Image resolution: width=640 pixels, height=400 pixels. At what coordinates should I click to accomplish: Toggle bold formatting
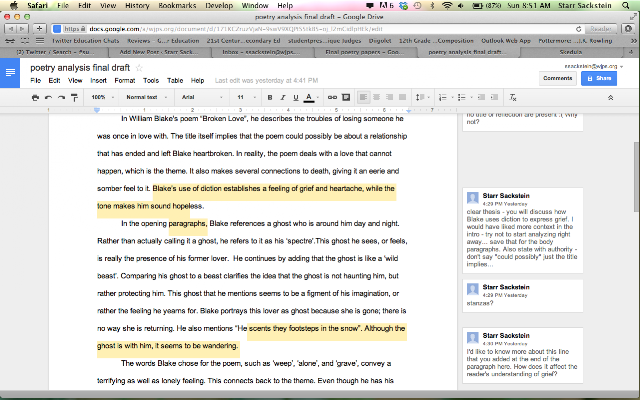click(x=270, y=97)
